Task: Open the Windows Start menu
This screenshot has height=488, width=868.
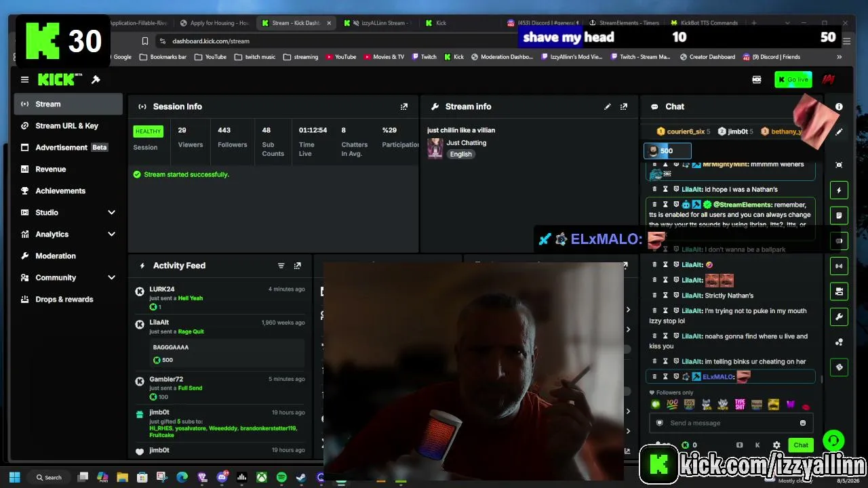Action: pos(15,477)
